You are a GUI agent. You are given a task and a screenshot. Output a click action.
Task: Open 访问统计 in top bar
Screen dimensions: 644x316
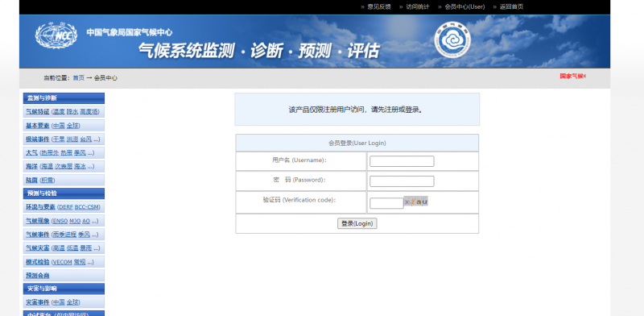[x=418, y=6]
